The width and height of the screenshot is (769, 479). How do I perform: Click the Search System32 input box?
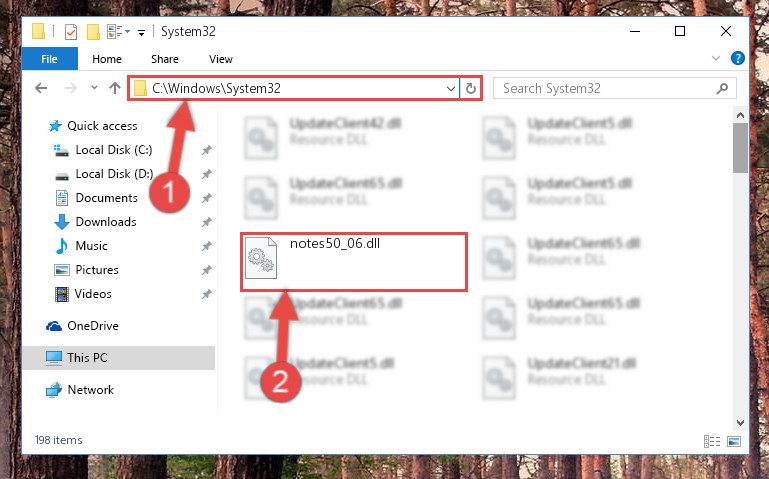pyautogui.click(x=604, y=88)
